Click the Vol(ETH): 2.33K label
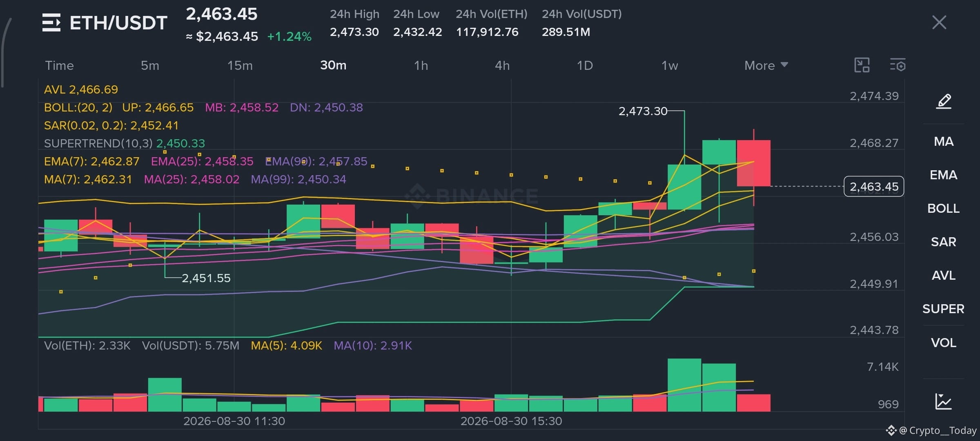Image resolution: width=980 pixels, height=441 pixels. point(87,345)
